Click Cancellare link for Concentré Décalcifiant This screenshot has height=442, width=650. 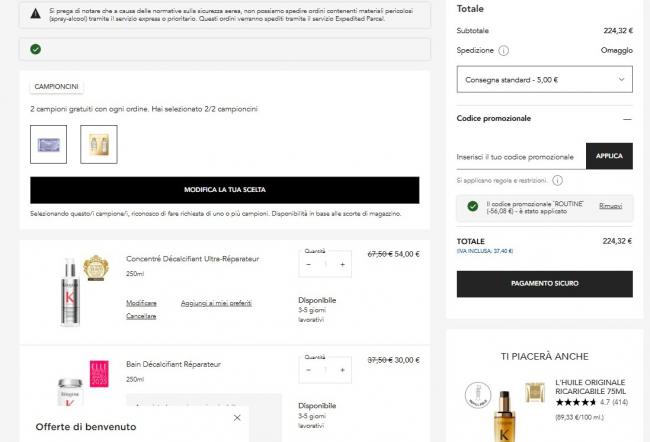pyautogui.click(x=141, y=316)
